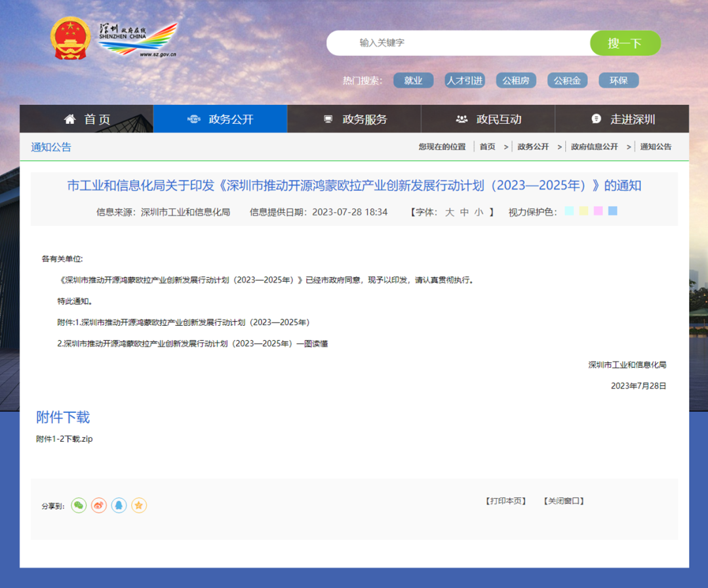Select the Weibo share icon

point(98,505)
